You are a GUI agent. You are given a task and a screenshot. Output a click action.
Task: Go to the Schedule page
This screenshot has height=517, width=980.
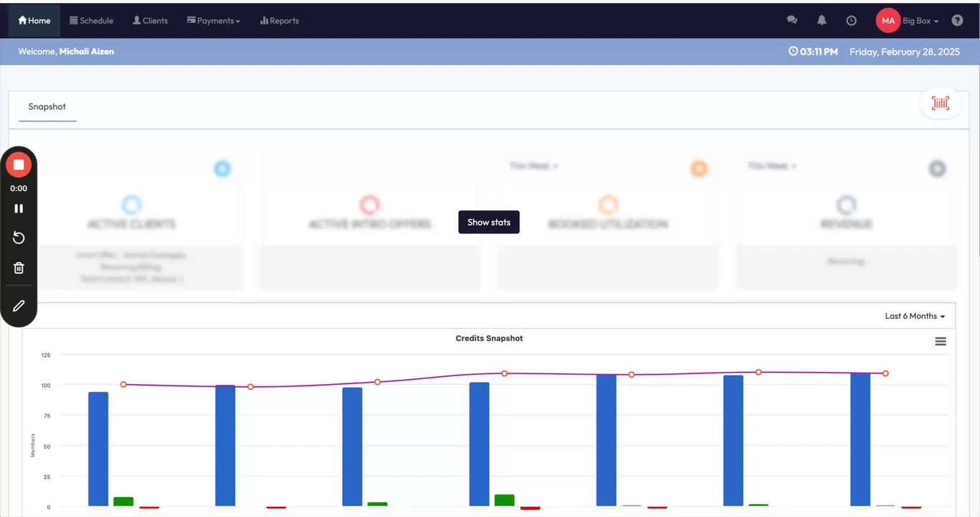(x=91, y=21)
